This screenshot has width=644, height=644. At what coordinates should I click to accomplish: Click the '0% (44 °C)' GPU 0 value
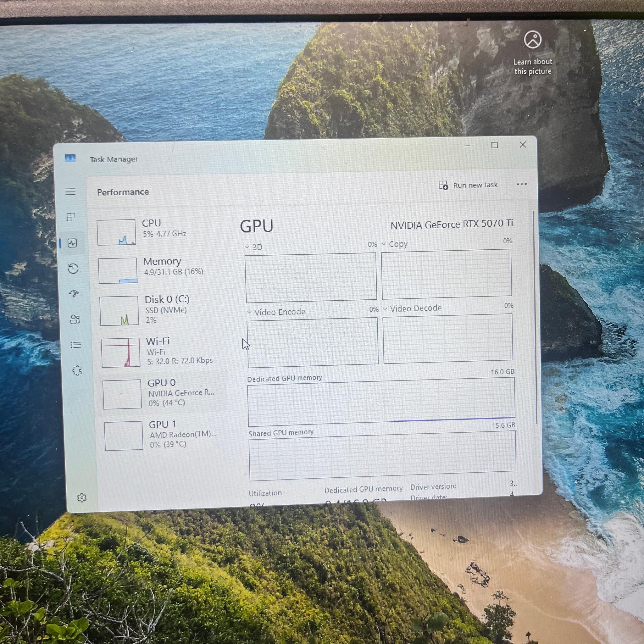[x=167, y=403]
